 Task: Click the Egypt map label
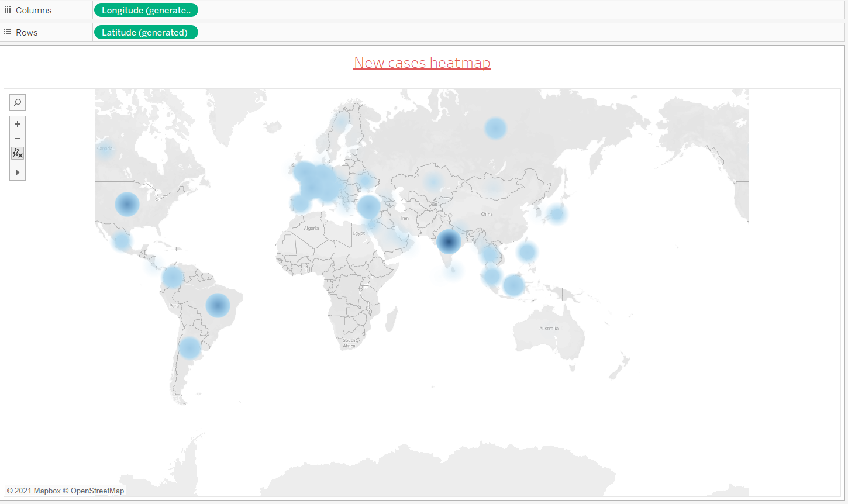click(x=358, y=233)
